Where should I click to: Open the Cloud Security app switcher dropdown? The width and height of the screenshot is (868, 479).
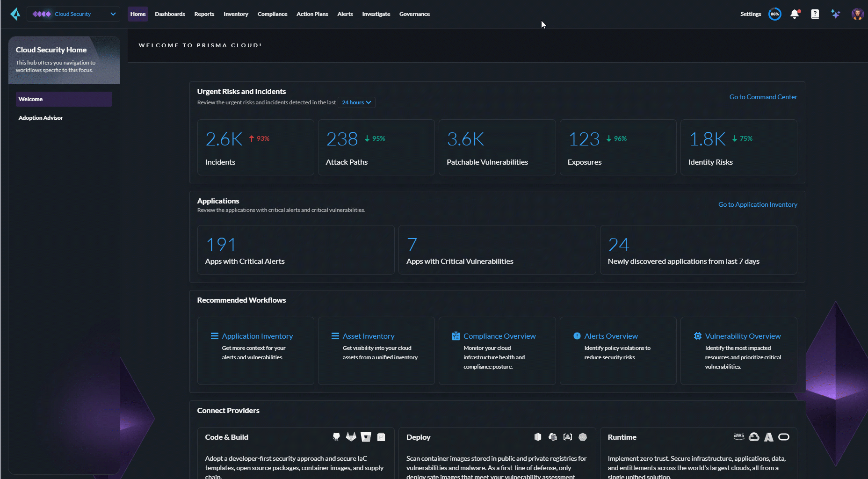point(73,14)
